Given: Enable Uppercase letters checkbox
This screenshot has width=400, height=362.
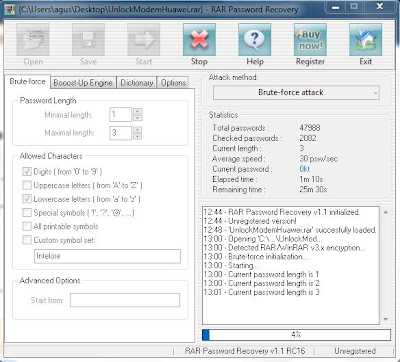Looking at the screenshot, I should (27, 185).
